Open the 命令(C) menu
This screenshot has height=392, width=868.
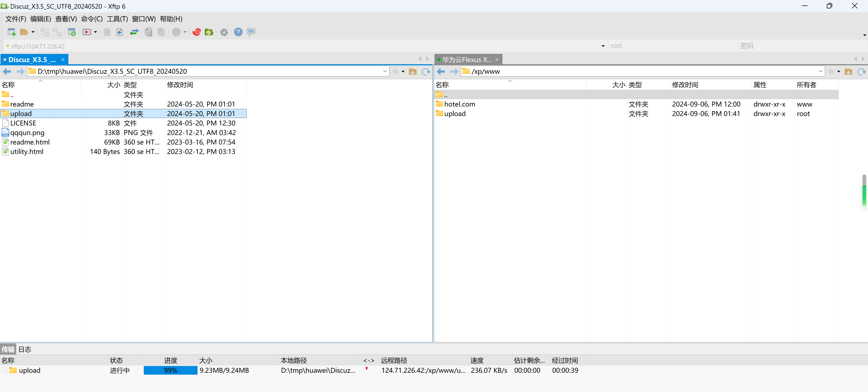[x=92, y=19]
